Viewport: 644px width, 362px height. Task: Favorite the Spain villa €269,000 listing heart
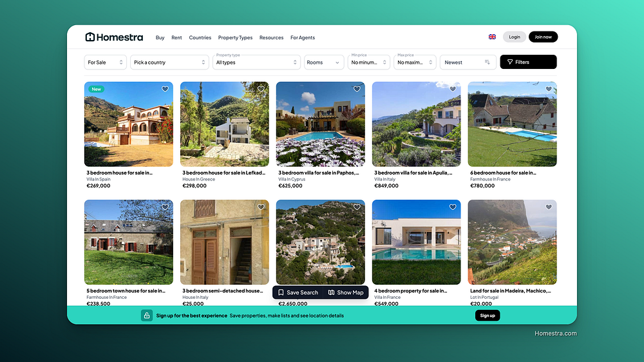click(165, 89)
